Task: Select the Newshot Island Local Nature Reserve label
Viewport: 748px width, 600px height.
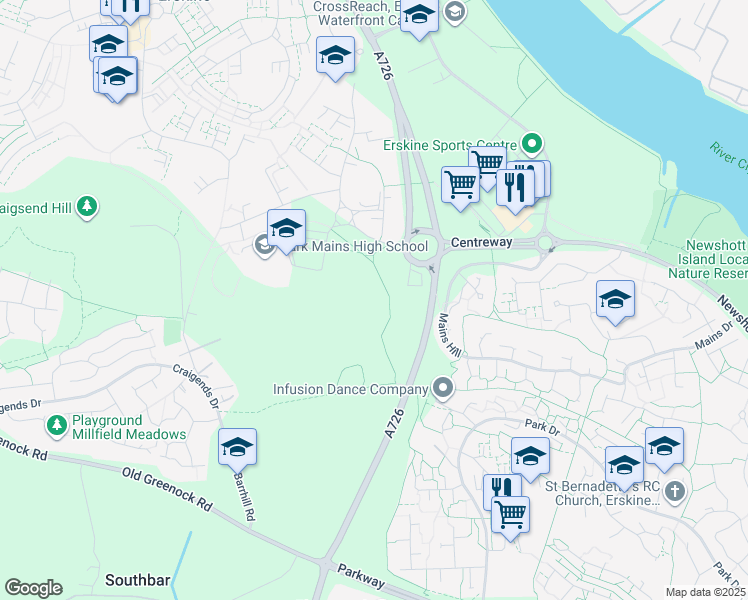Action: point(708,259)
